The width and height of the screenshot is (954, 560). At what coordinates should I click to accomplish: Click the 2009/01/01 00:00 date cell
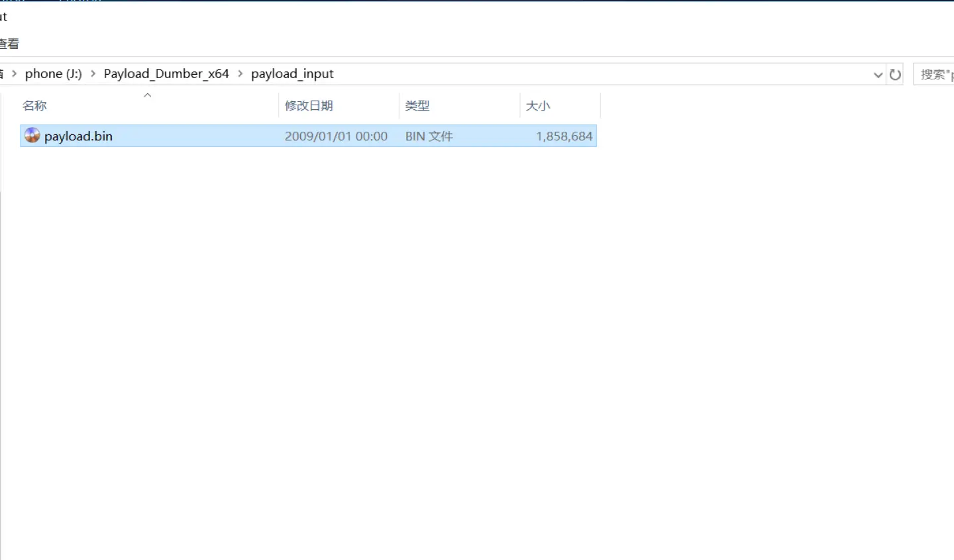336,136
